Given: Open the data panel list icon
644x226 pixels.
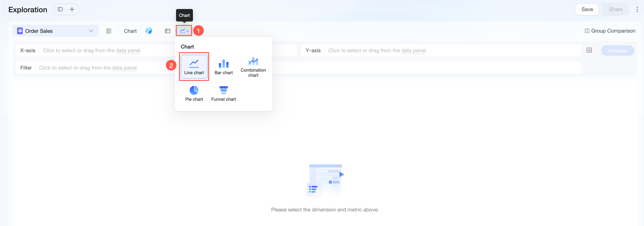Looking at the screenshot, I should tap(109, 31).
